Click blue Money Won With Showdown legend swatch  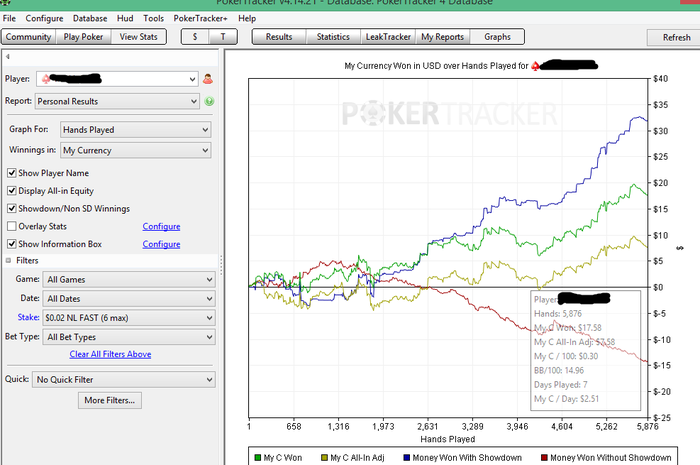[407, 458]
